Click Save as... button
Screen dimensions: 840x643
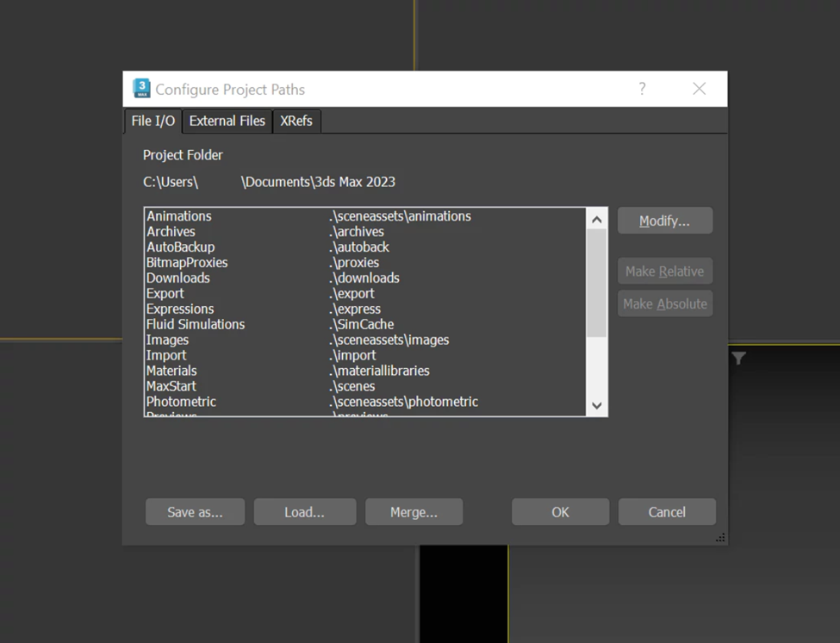click(195, 512)
